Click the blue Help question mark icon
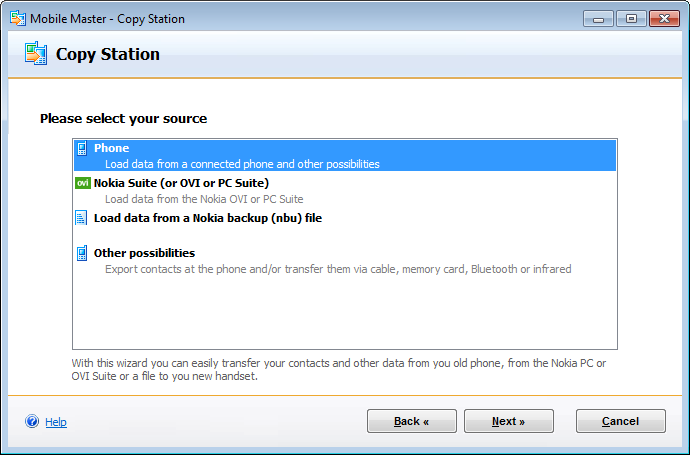This screenshot has height=455, width=690. (x=32, y=422)
